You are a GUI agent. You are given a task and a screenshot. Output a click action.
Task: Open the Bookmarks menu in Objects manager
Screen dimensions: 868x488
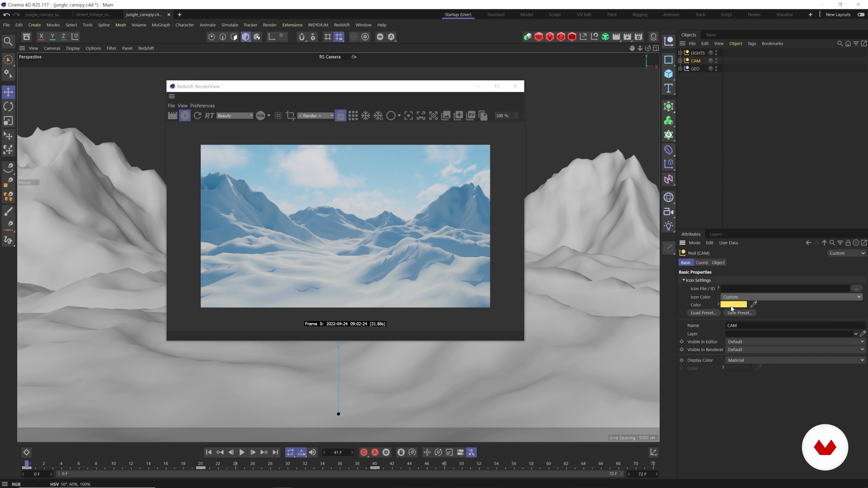pyautogui.click(x=772, y=43)
